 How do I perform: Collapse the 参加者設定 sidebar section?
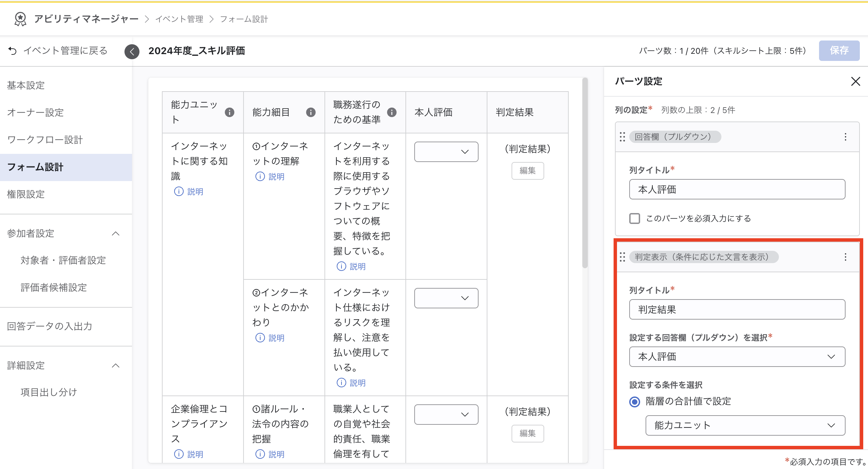pyautogui.click(x=116, y=233)
